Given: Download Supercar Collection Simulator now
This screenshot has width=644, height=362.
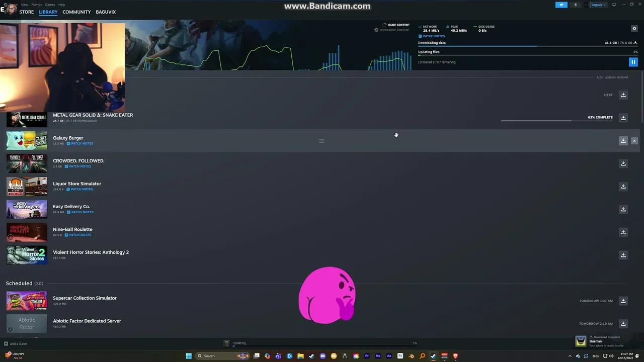Looking at the screenshot, I should [x=623, y=301].
